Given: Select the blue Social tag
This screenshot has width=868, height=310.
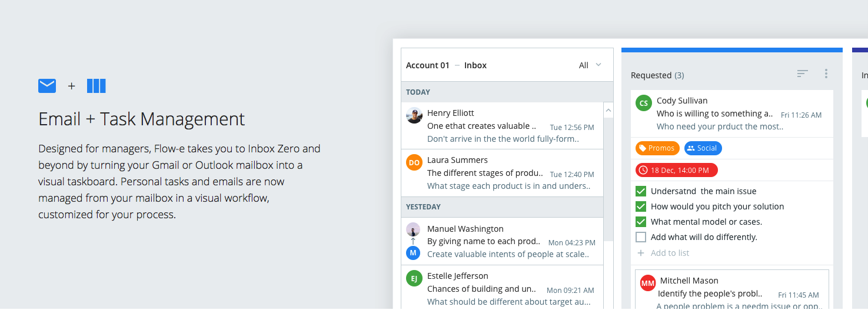Looking at the screenshot, I should (703, 148).
